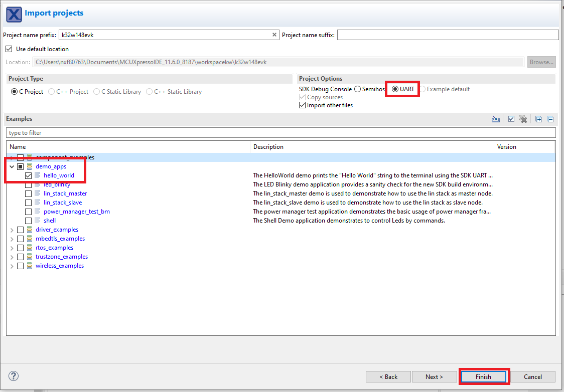Click the expand all tree nodes icon

point(538,119)
